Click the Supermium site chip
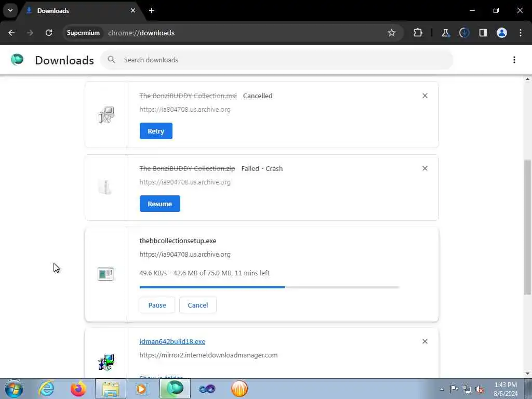Screen dimensions: 532x399 click(83, 33)
